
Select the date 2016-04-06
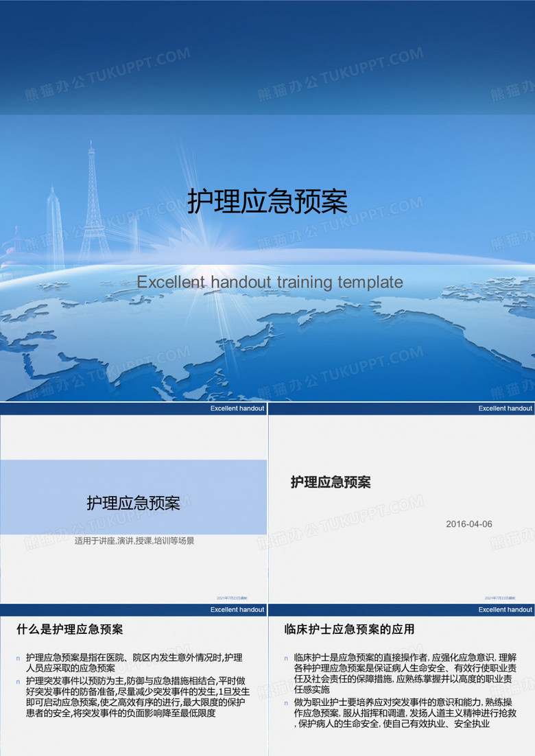click(x=469, y=524)
